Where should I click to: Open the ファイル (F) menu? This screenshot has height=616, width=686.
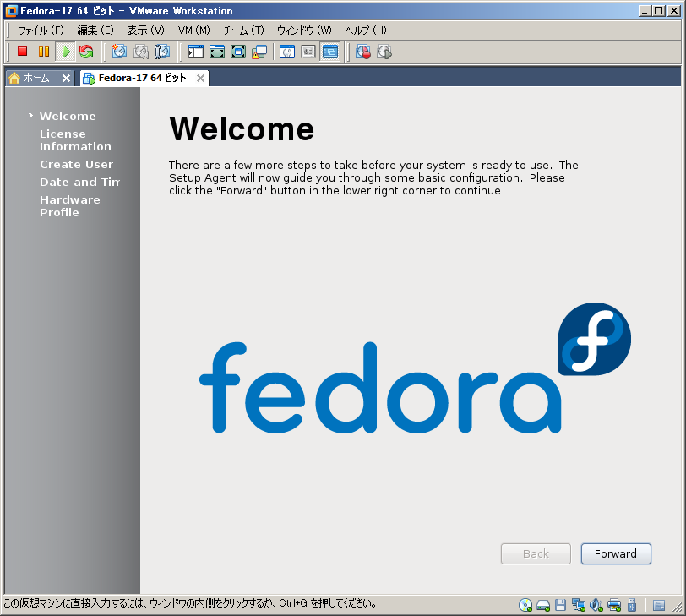tap(41, 30)
